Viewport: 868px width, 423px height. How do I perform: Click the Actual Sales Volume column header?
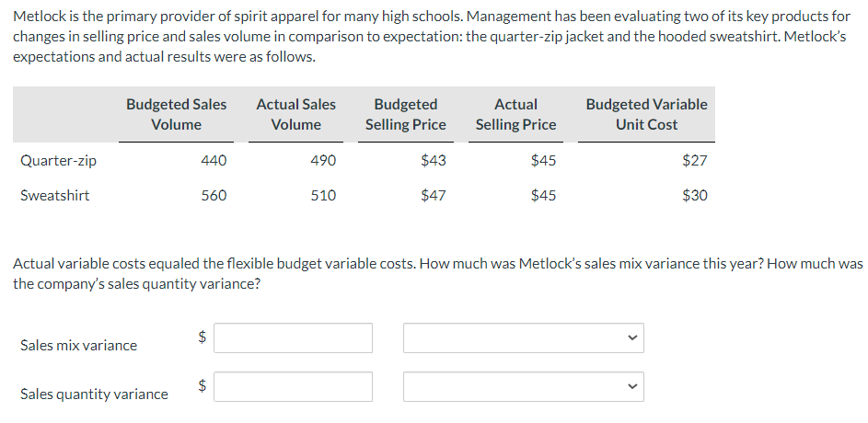tap(295, 114)
